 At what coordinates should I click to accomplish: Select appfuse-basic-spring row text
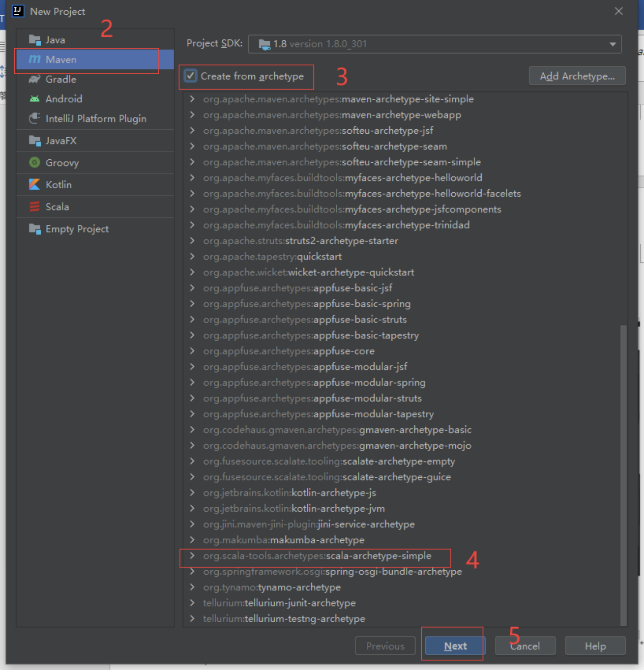(307, 304)
